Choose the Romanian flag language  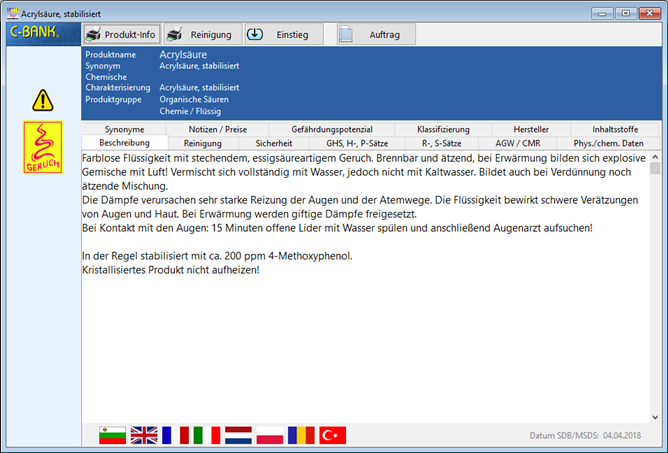300,435
